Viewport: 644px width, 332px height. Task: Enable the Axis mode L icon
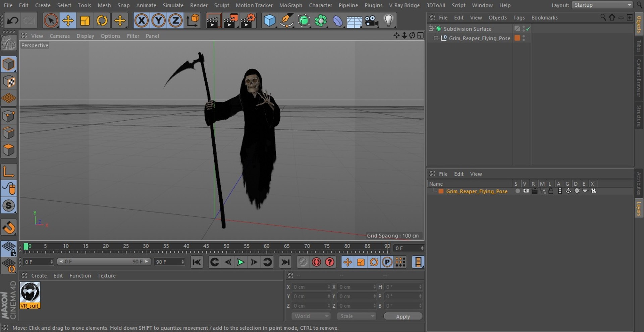point(9,172)
